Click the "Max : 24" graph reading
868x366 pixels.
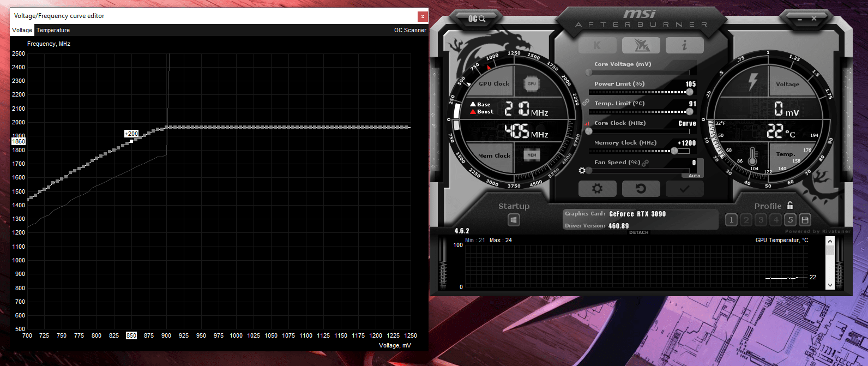click(x=501, y=240)
